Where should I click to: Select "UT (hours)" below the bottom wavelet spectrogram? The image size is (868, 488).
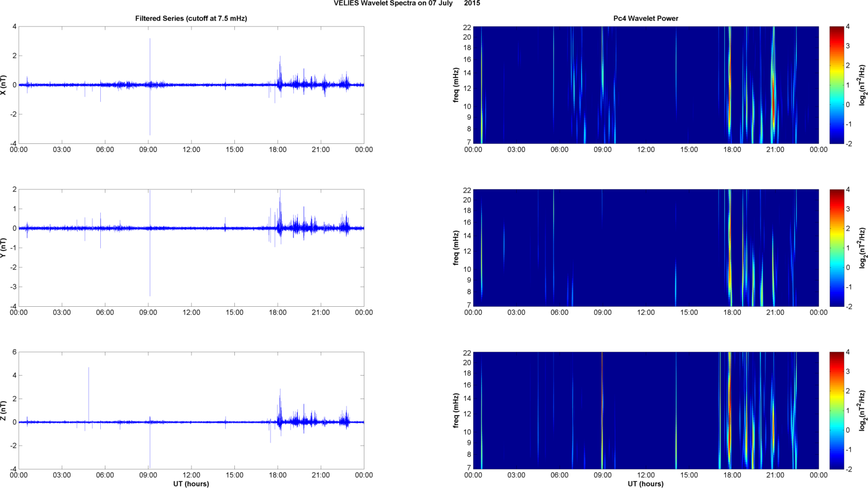coord(646,484)
